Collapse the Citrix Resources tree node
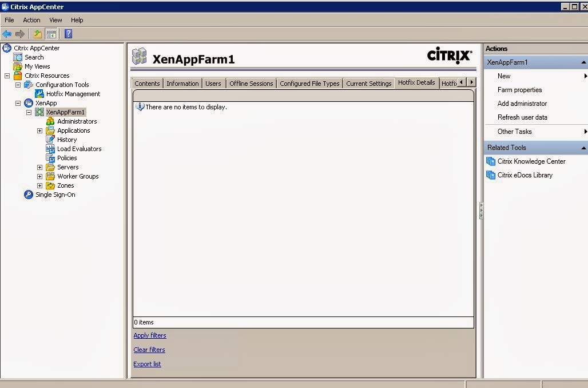Image resolution: width=588 pixels, height=388 pixels. coord(7,76)
